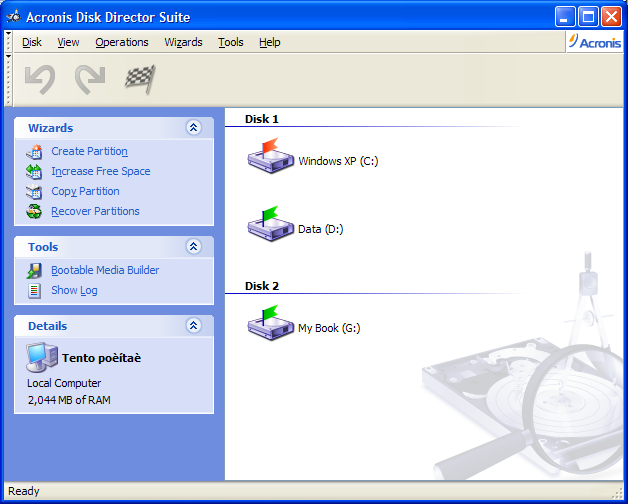Click the Increase Free Space icon

[34, 172]
